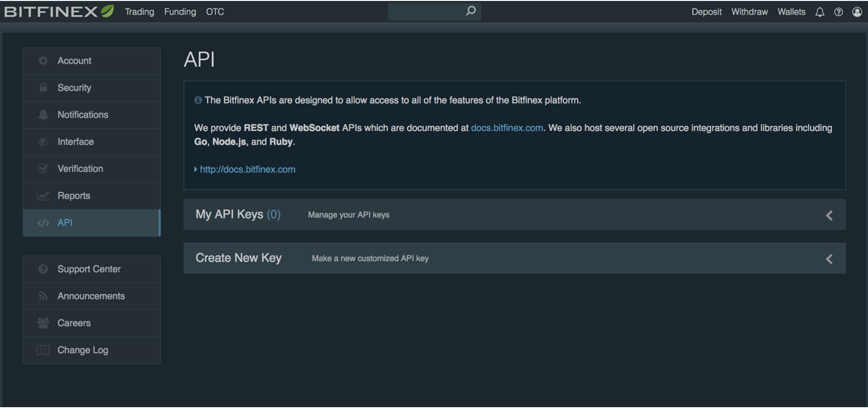The width and height of the screenshot is (868, 410).
Task: Click the chart icon beside Reports
Action: tap(43, 196)
